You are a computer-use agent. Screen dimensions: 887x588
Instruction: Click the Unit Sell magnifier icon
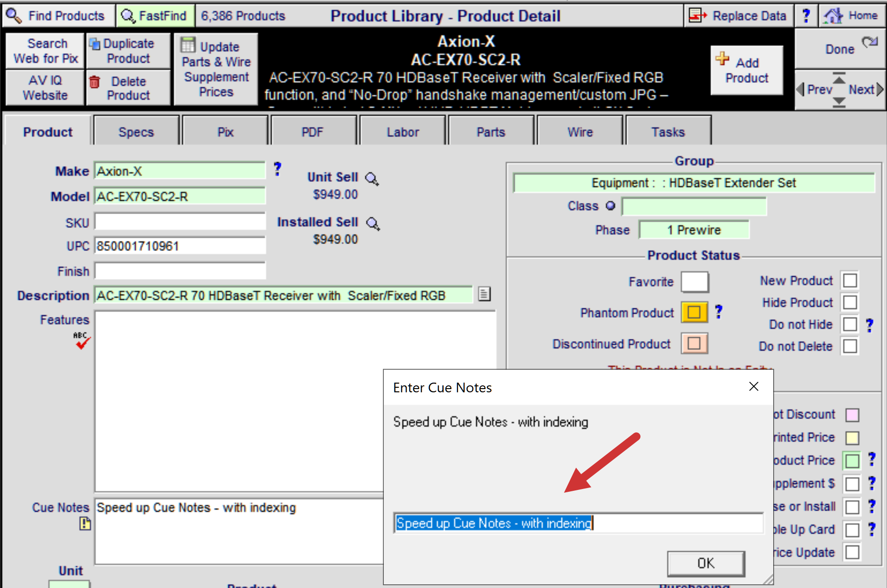pyautogui.click(x=372, y=179)
